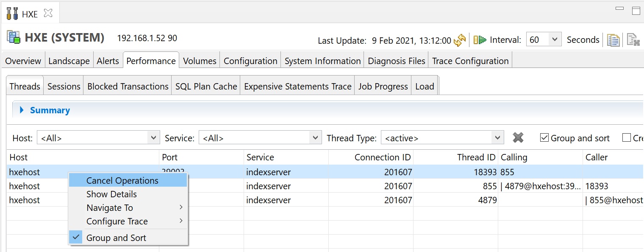Click the clipboard copy icon in the toolbar
This screenshot has width=644, height=252.
(x=613, y=40)
